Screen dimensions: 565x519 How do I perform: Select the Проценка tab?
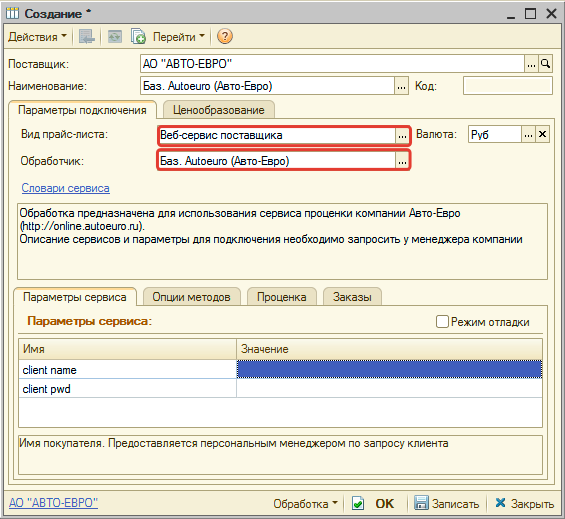point(282,297)
